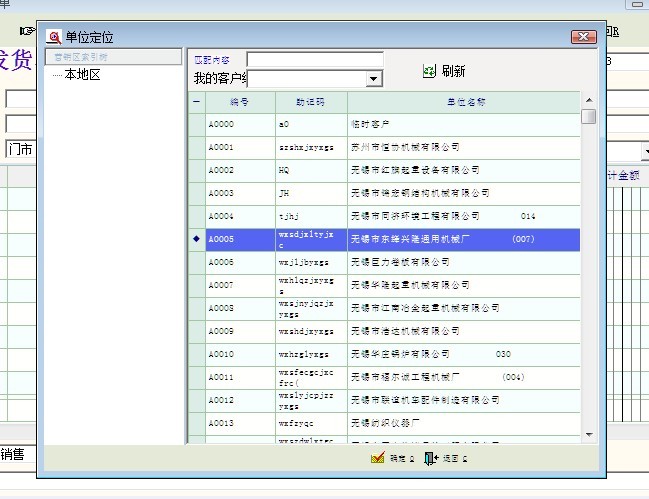Sort by the 编号 column header
This screenshot has width=649, height=499.
240,102
